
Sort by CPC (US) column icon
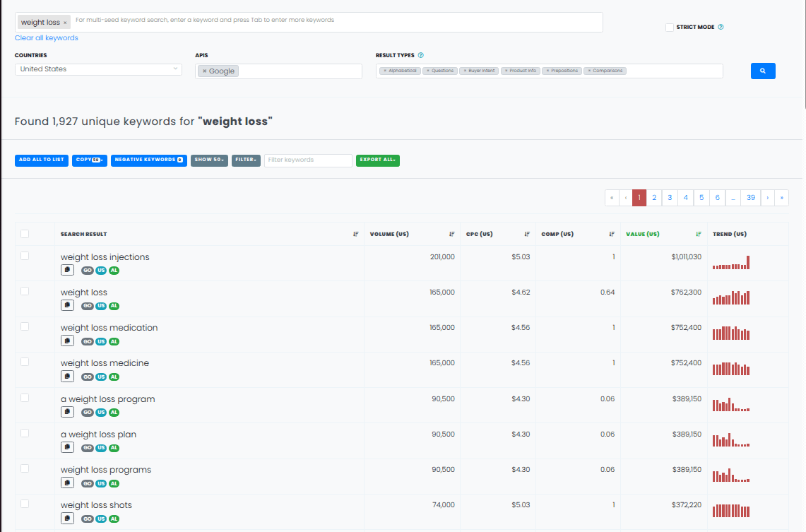click(x=527, y=235)
